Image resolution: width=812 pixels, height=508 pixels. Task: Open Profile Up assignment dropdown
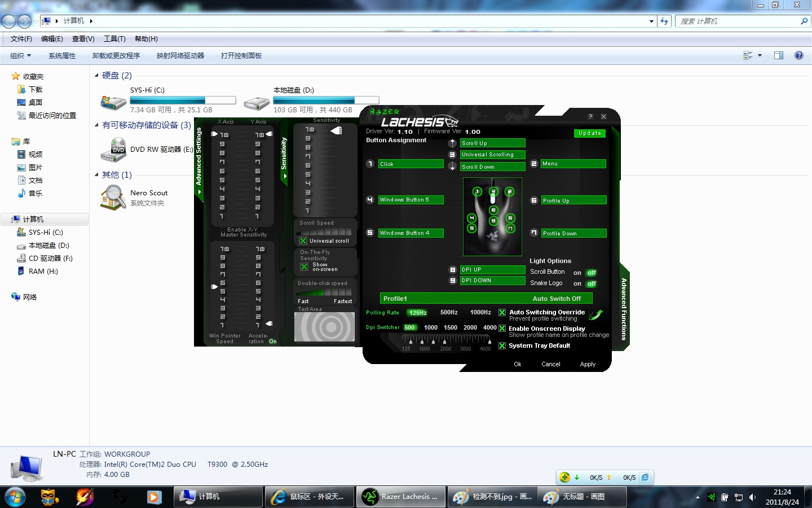click(x=573, y=200)
